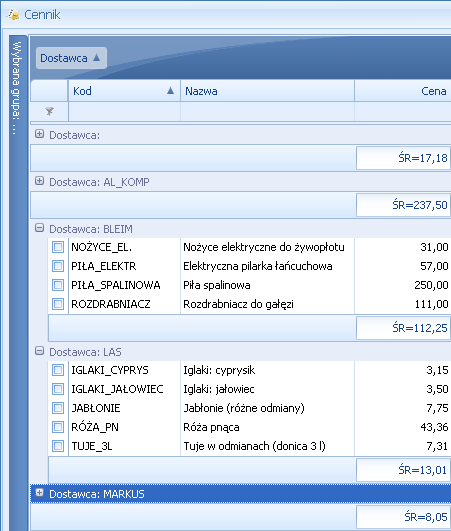Click summary value ŚR=17,18
Image resolution: width=451 pixels, height=531 pixels.
pos(403,158)
